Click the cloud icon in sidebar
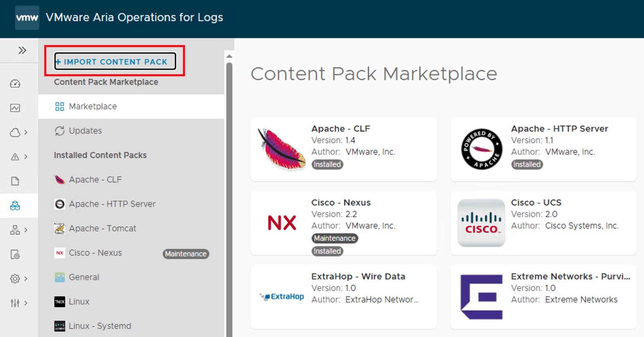644x337 pixels. click(x=15, y=132)
